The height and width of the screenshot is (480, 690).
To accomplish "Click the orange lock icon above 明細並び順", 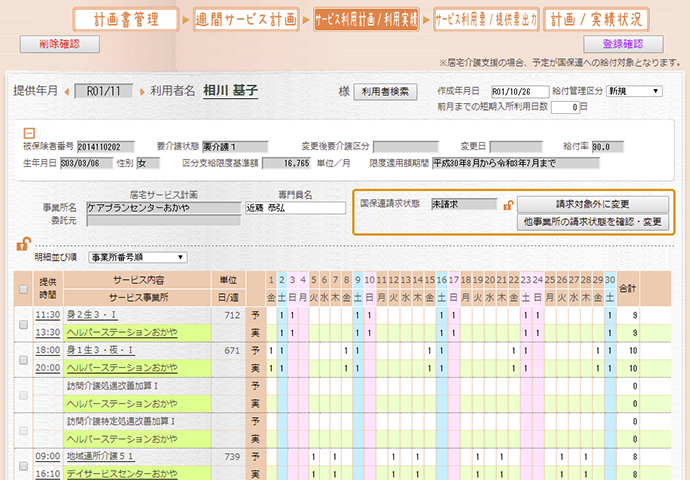I will (x=23, y=243).
